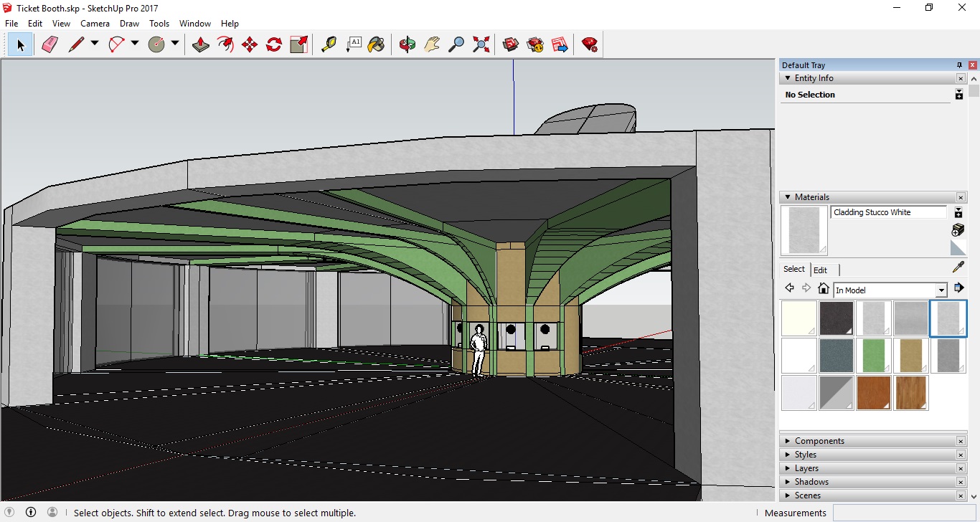Choose the Rotate tool
This screenshot has width=980, height=522.
(x=274, y=44)
